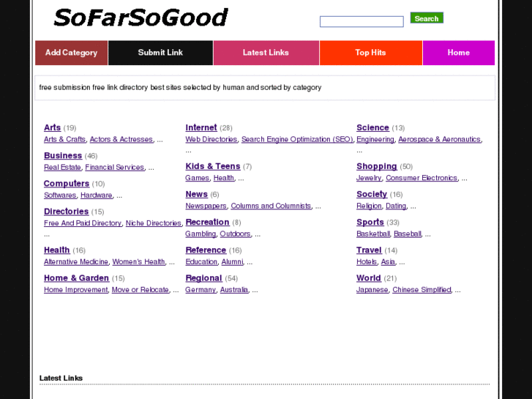Open the Internet category

201,127
